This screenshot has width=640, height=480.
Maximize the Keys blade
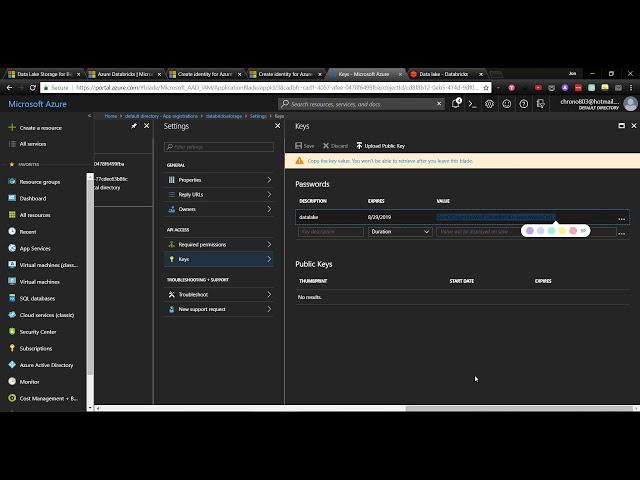pyautogui.click(x=622, y=126)
